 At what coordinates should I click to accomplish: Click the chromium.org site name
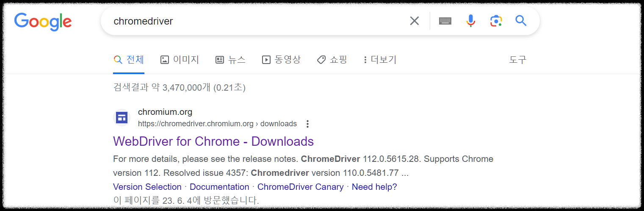coord(165,112)
